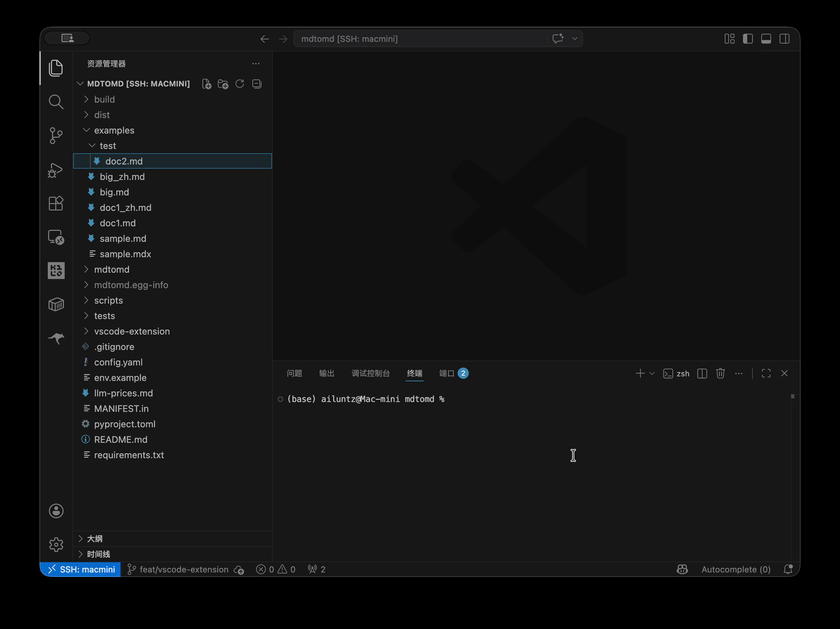Expand the dist folder
The height and width of the screenshot is (629, 840).
coord(172,115)
